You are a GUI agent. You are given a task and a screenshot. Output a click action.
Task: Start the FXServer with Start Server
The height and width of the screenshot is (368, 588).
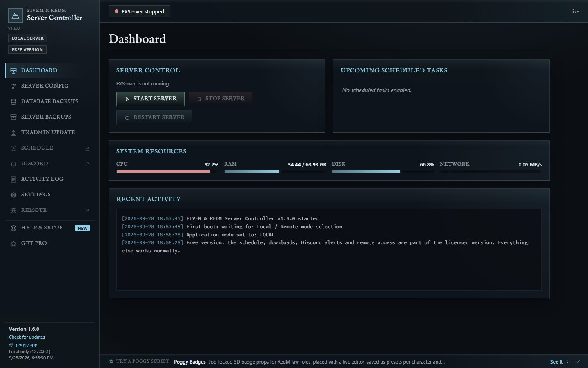coord(150,99)
